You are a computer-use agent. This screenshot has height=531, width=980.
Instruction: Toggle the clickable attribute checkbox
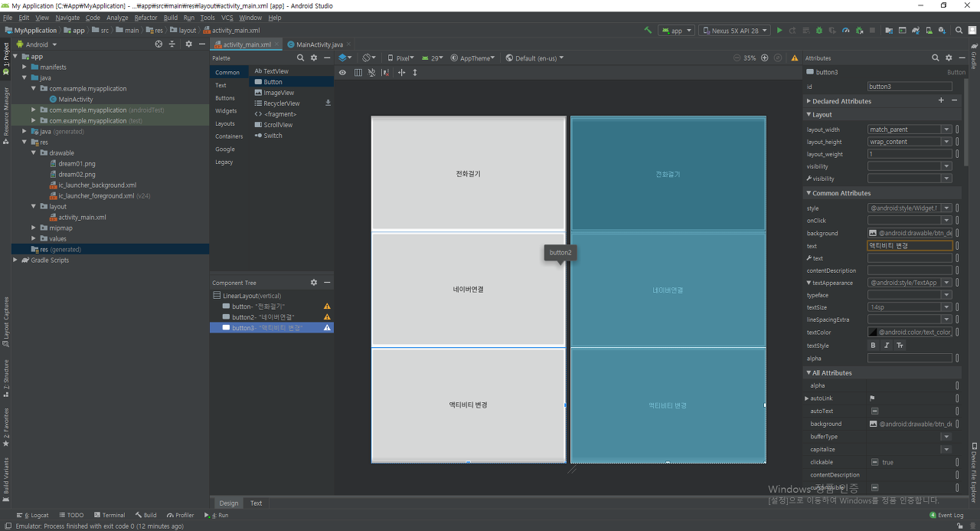[874, 462]
